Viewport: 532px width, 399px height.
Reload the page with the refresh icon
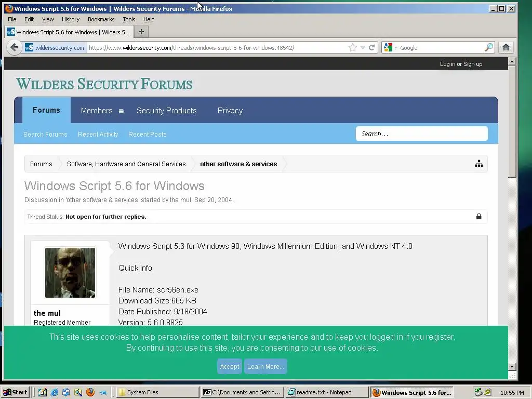coord(372,47)
